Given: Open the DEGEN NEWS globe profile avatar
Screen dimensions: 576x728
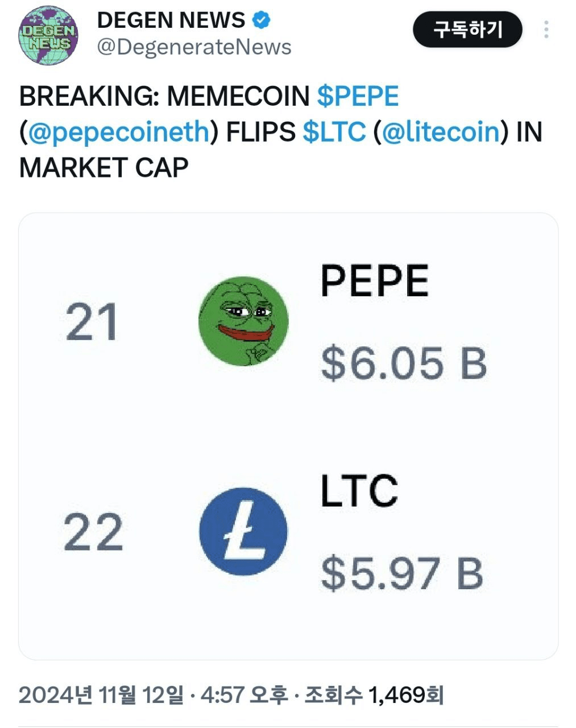Looking at the screenshot, I should pyautogui.click(x=48, y=35).
